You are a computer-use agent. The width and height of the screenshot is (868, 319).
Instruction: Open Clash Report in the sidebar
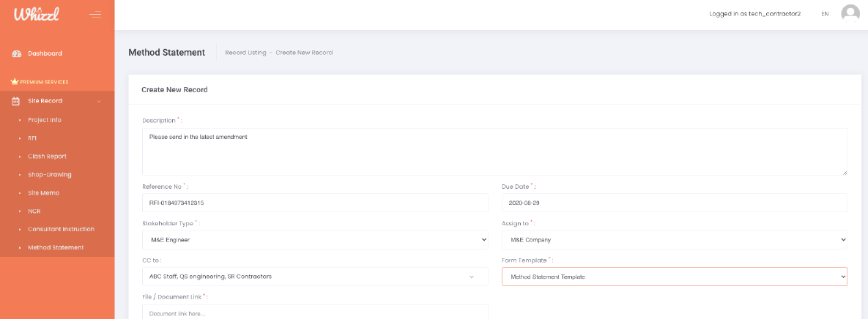pyautogui.click(x=47, y=156)
